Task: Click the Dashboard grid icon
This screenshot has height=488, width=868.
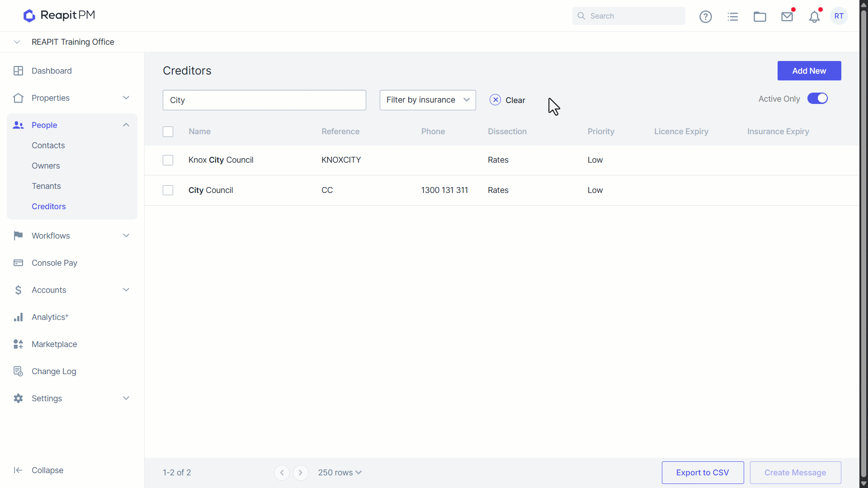Action: [x=18, y=71]
